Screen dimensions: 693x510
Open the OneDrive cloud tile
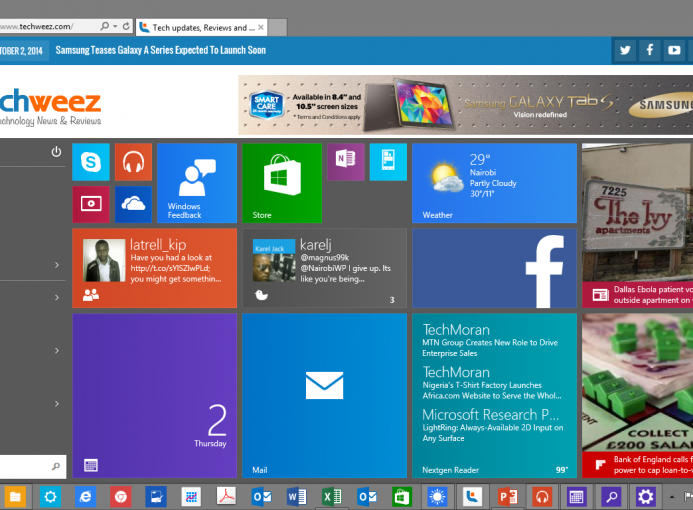pyautogui.click(x=133, y=204)
